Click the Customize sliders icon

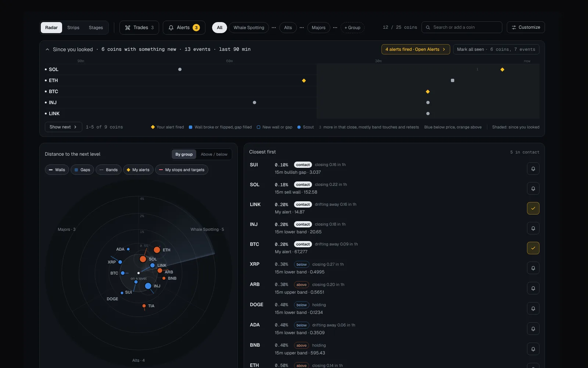[514, 27]
